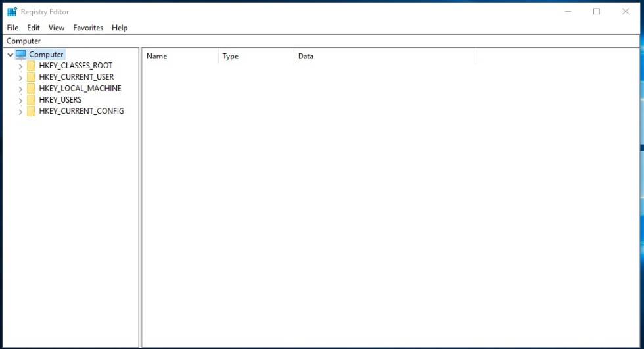Select the HKEY_CURRENT_USER label

tap(76, 77)
